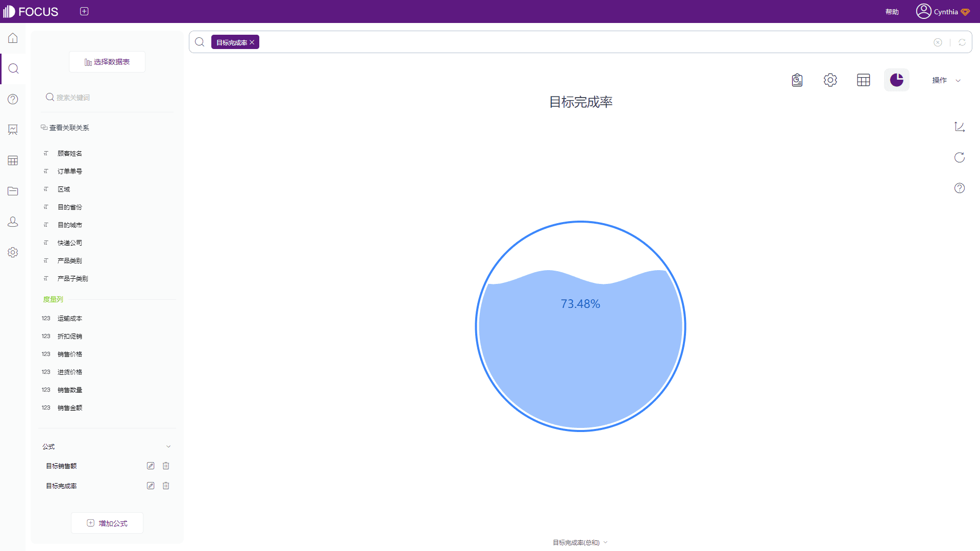Image resolution: width=980 pixels, height=551 pixels.
Task: Open the clipboard report icon in chart toolbar
Action: click(797, 80)
